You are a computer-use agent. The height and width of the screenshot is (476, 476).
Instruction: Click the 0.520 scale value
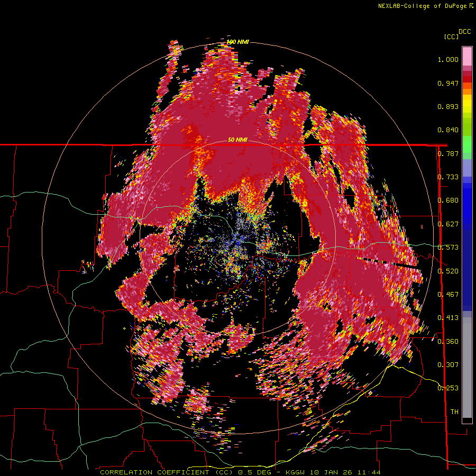(x=448, y=271)
